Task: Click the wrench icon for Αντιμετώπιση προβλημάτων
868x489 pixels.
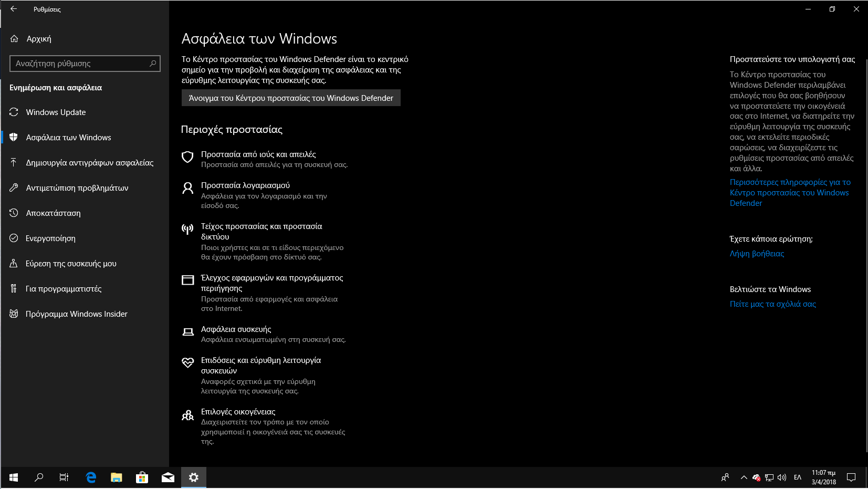Action: tap(14, 188)
